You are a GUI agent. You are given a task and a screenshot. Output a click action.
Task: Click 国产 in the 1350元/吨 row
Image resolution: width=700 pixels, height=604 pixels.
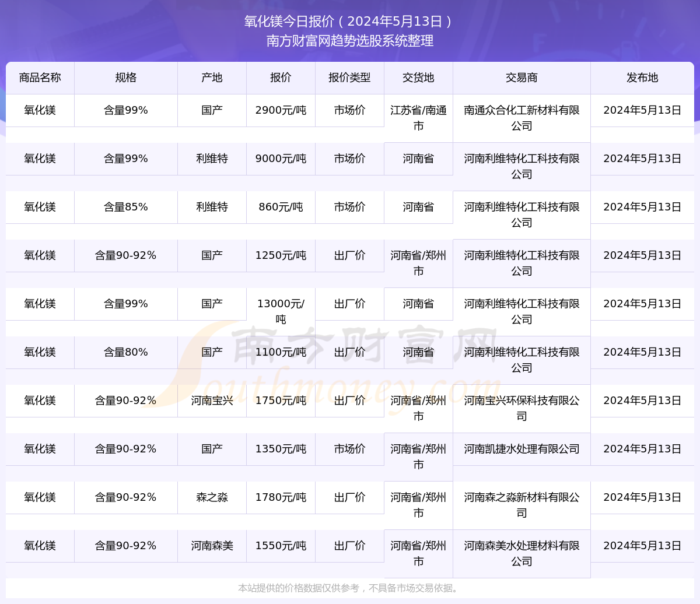click(x=212, y=449)
